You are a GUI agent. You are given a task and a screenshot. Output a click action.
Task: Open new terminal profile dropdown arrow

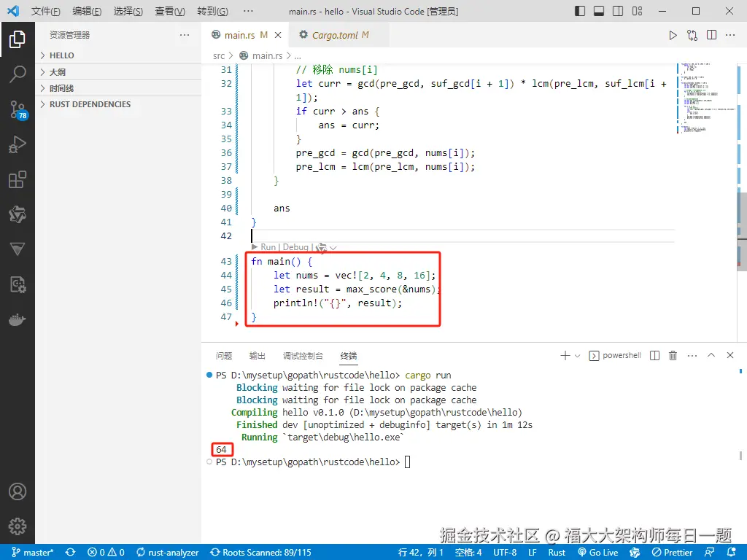(578, 356)
